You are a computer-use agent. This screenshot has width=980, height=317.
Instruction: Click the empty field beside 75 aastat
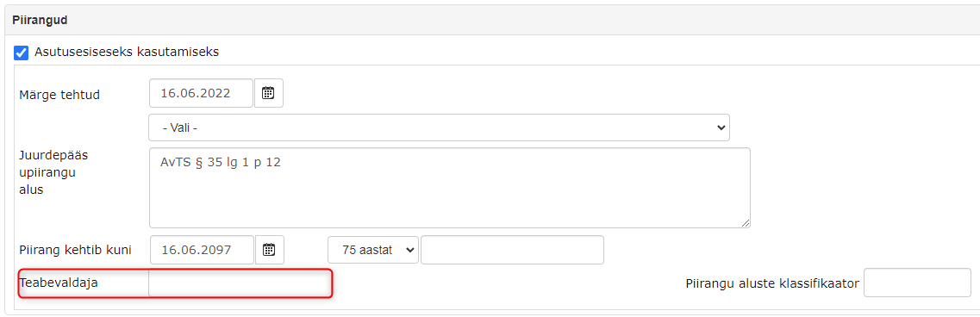click(513, 250)
